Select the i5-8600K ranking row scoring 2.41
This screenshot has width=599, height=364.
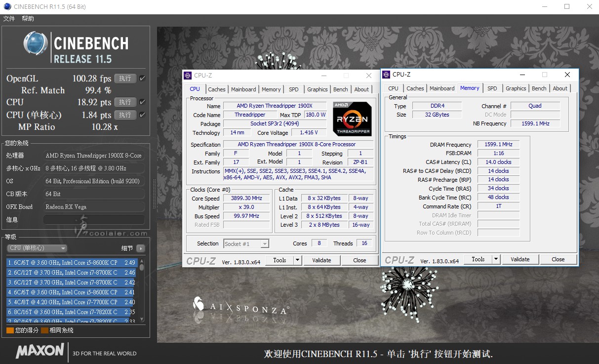click(x=72, y=292)
